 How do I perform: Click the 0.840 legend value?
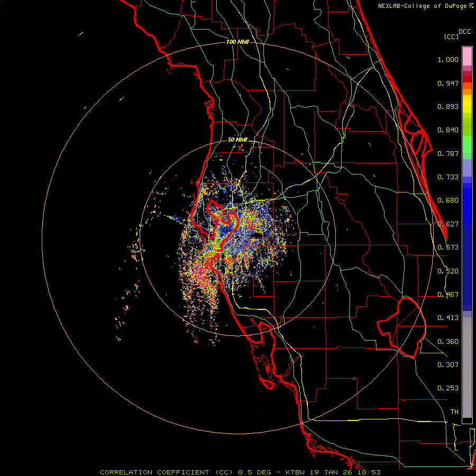(448, 130)
